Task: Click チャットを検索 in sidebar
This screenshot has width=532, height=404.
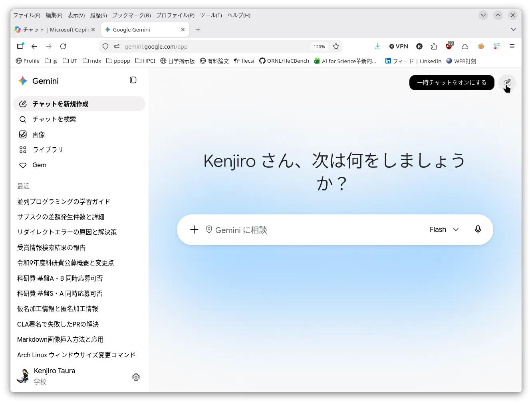Action: coord(79,119)
